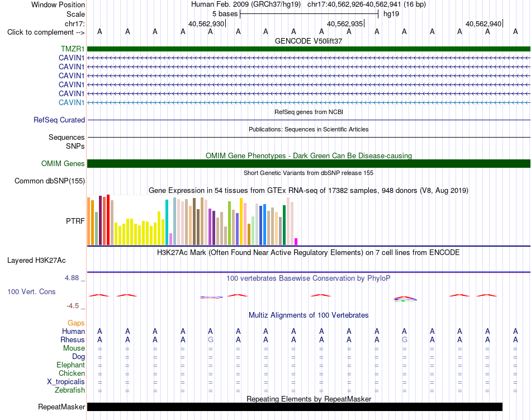Click the GENCODE V50lift37 track title
This screenshot has width=531, height=420.
309,41
